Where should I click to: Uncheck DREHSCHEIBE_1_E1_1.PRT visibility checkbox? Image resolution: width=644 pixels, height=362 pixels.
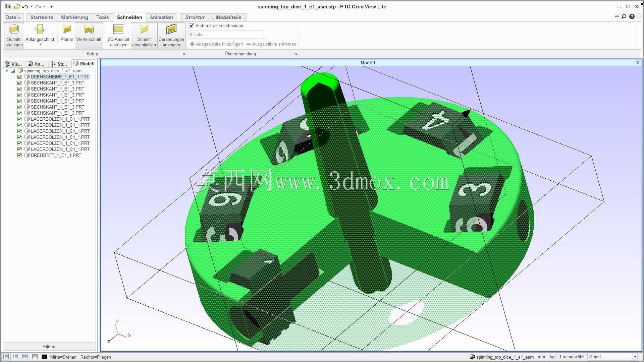[x=19, y=77]
